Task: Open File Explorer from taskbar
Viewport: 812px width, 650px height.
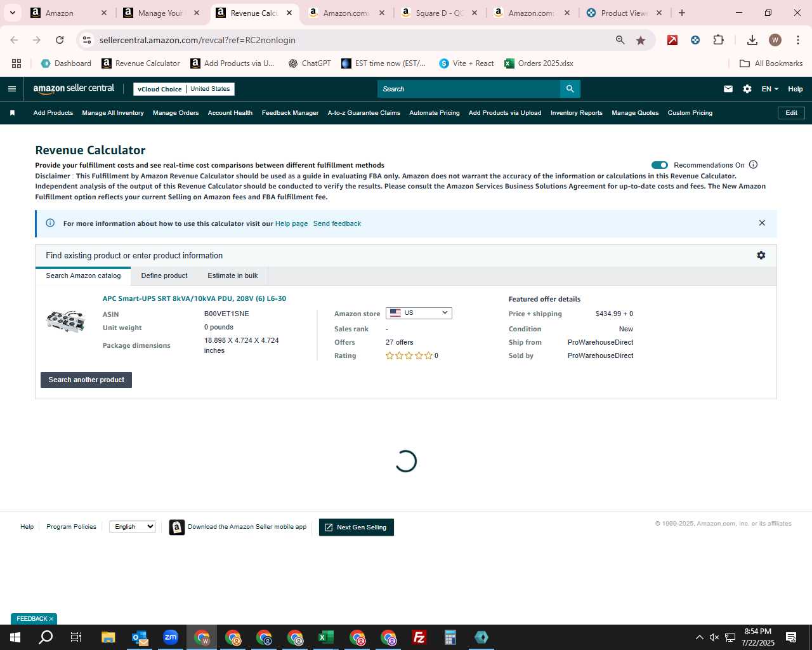Action: point(108,637)
